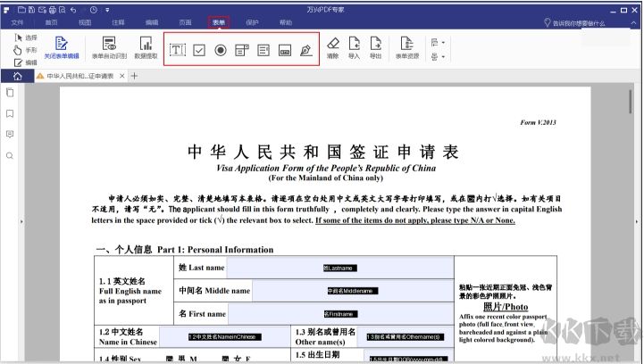Switch to the 编辑 ribbon tab

coord(152,22)
